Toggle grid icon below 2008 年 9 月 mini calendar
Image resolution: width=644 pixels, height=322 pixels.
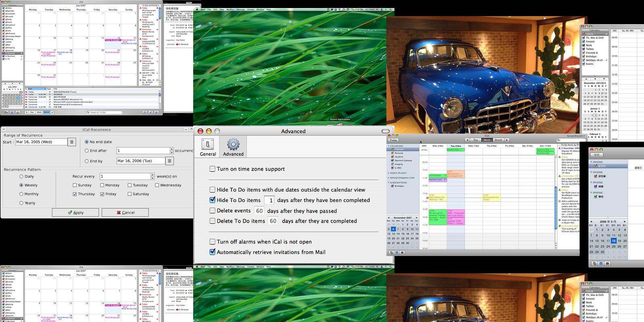[601, 263]
